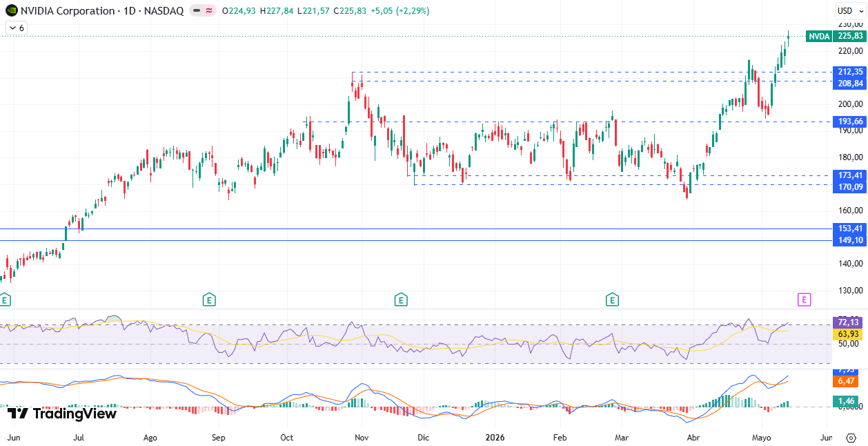This screenshot has height=446, width=868.
Task: Select the blue price label 212,35
Action: click(x=850, y=72)
